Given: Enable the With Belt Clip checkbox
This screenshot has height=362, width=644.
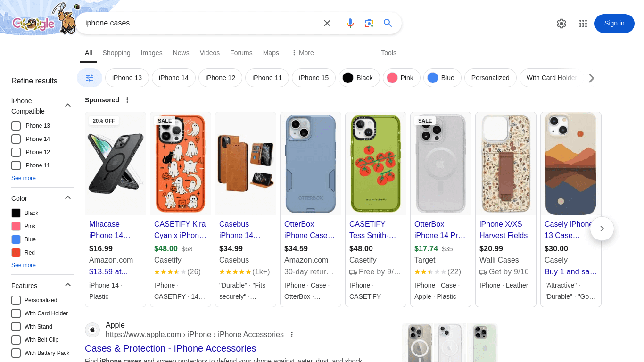Looking at the screenshot, I should click(x=16, y=340).
